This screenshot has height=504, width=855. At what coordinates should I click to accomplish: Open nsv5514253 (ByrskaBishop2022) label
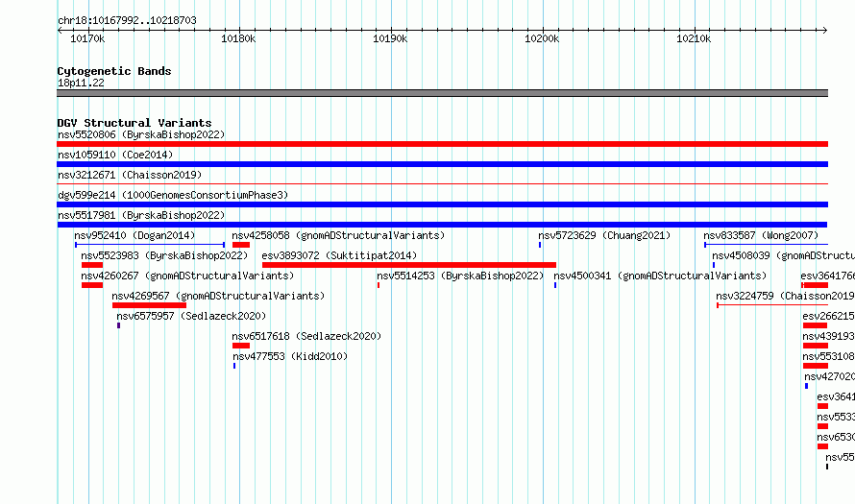click(460, 276)
